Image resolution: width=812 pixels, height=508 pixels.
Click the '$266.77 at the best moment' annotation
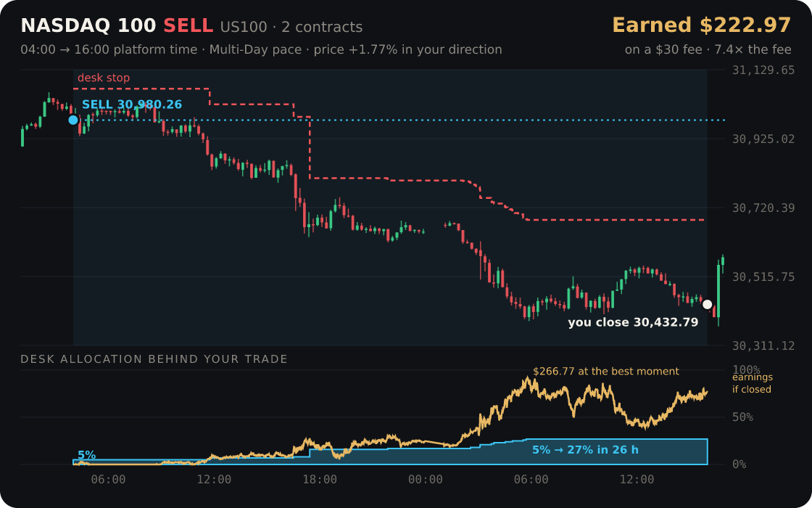pos(605,371)
